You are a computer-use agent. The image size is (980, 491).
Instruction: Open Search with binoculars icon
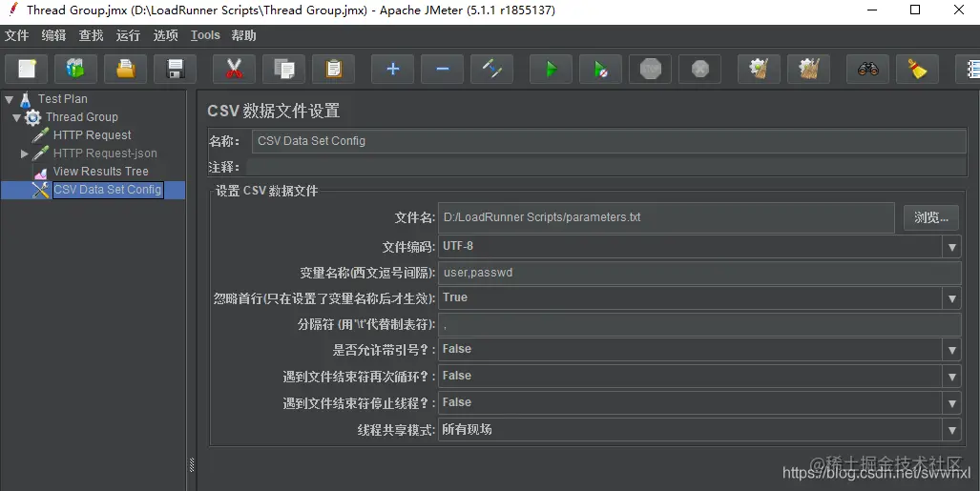click(x=867, y=69)
